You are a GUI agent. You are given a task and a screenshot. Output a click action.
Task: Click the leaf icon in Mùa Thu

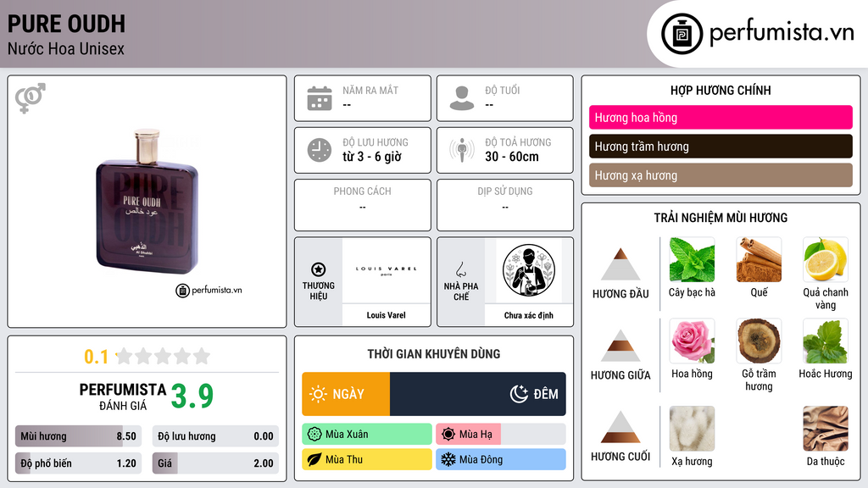[x=314, y=459]
